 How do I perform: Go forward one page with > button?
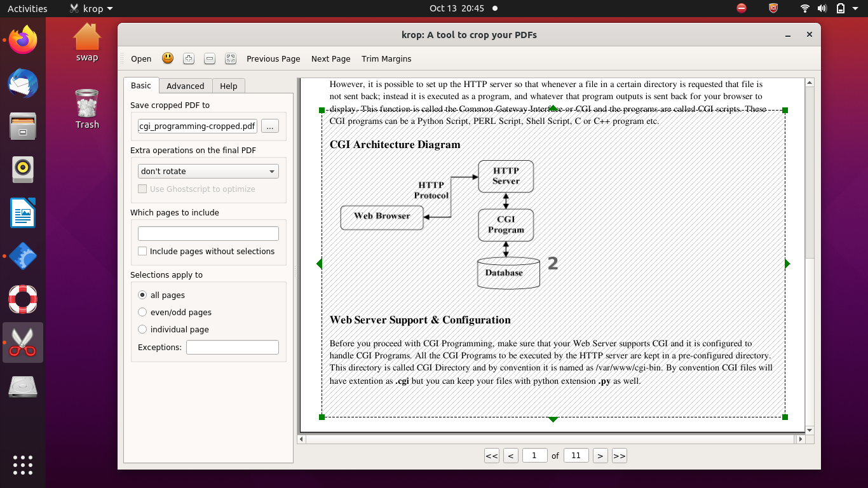tap(600, 456)
